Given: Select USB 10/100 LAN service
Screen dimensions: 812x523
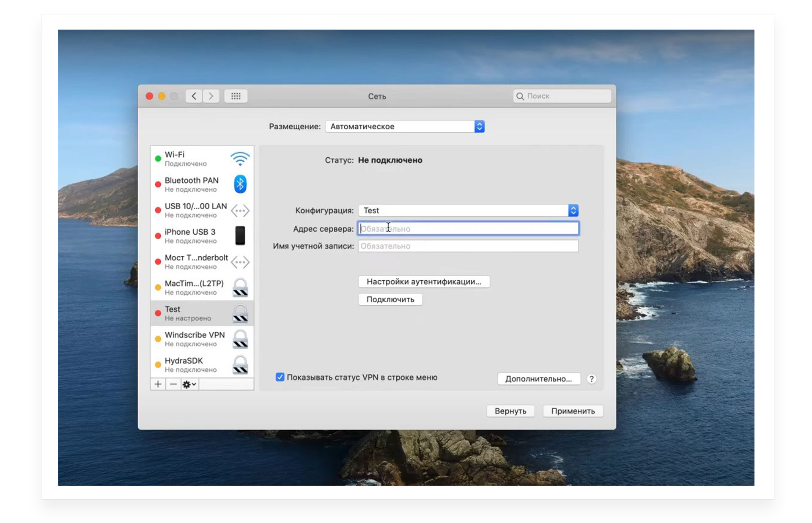Looking at the screenshot, I should pos(195,210).
